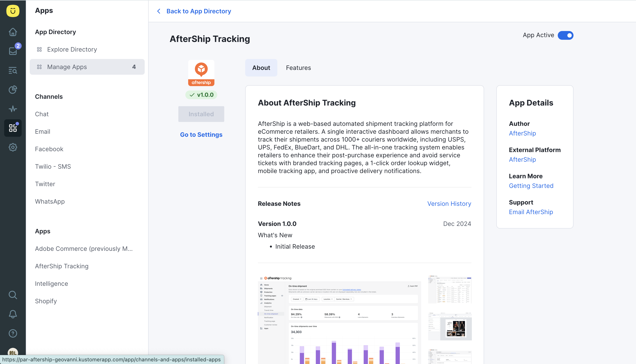
Task: Click Back to App Directory
Action: pyautogui.click(x=199, y=11)
